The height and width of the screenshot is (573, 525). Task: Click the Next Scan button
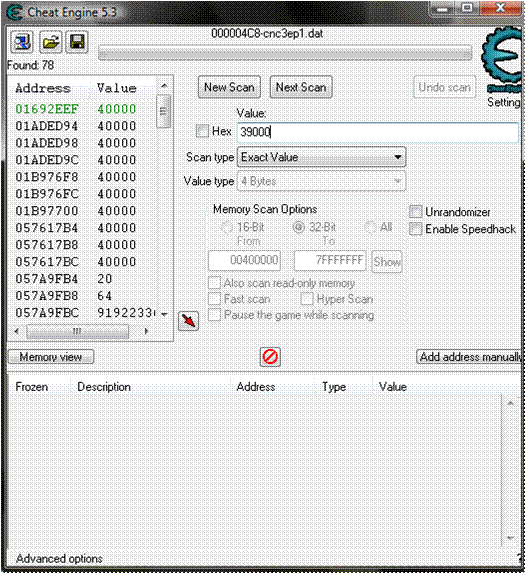301,87
